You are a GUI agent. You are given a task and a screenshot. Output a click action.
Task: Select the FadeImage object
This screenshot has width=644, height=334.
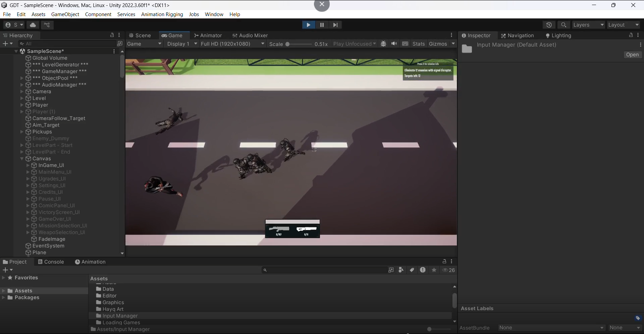coord(52,239)
